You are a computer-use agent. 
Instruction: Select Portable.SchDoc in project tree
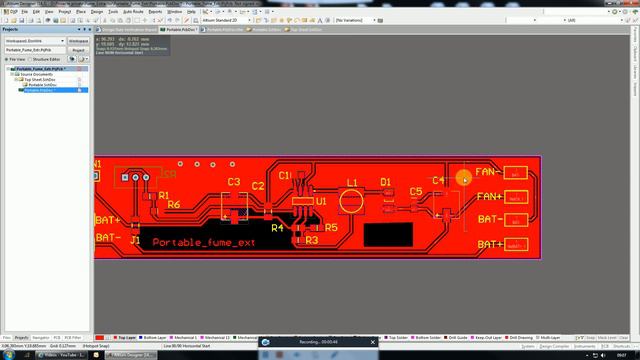coord(42,85)
